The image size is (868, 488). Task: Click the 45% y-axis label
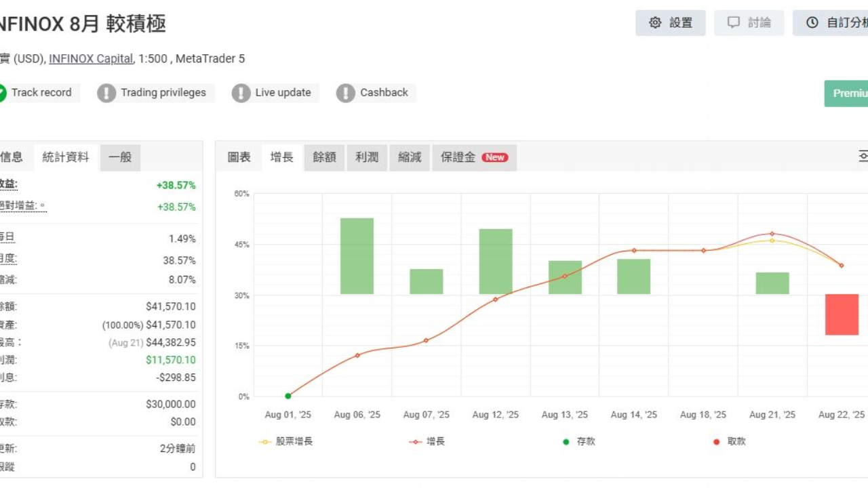242,245
